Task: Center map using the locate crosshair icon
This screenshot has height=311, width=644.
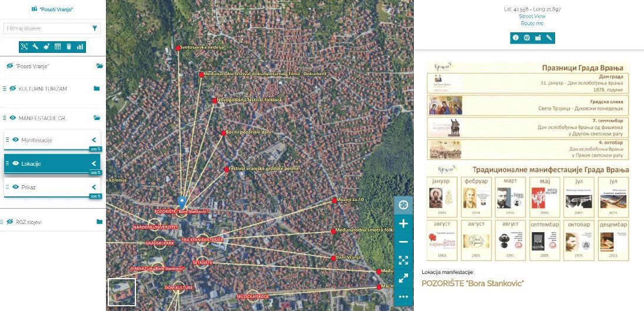Action: point(403,205)
